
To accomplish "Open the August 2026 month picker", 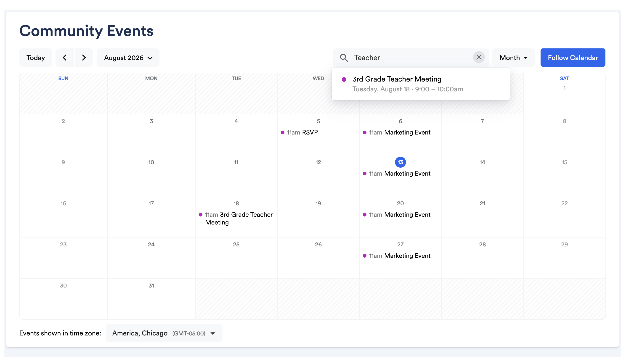I will (128, 58).
